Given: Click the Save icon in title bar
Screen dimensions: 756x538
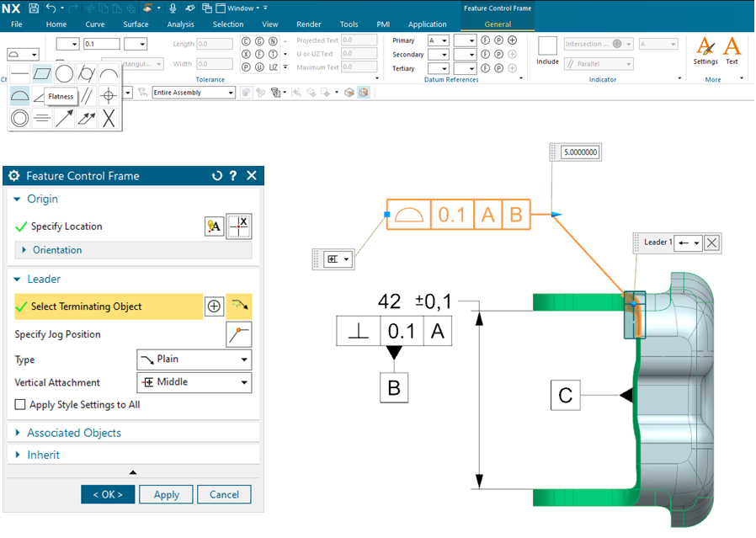Looking at the screenshot, I should click(34, 8).
